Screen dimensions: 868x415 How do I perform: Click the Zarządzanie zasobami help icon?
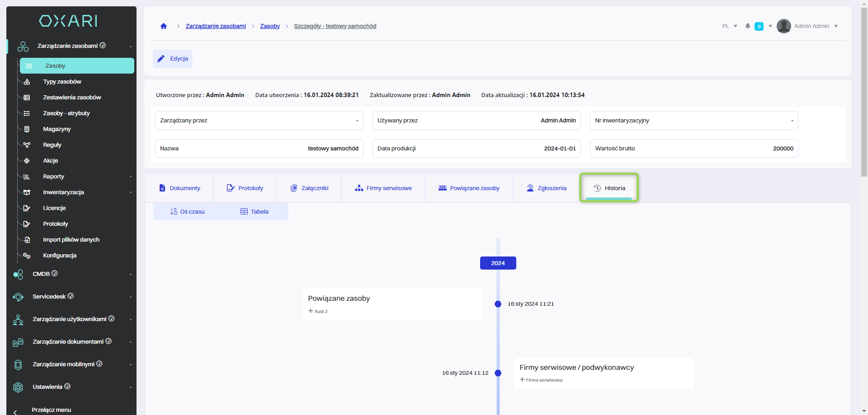[x=103, y=46]
